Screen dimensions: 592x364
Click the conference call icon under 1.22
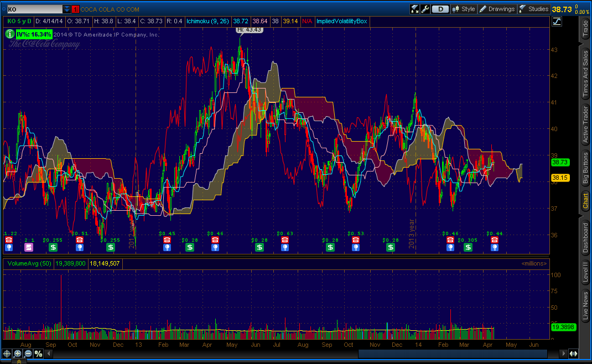pos(9,240)
